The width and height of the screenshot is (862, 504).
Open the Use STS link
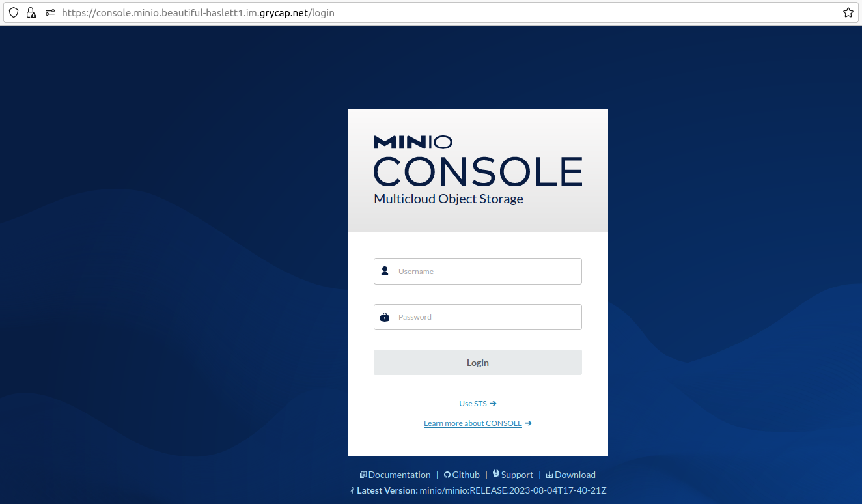(473, 404)
